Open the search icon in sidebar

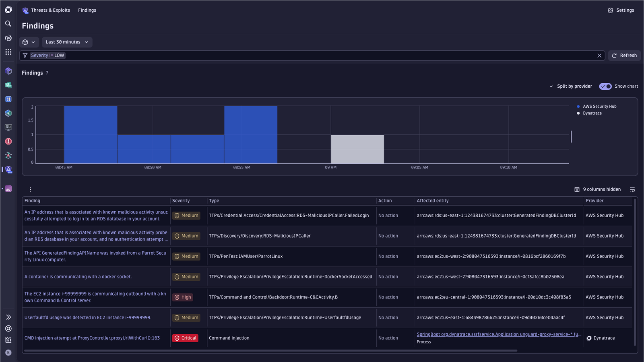[8, 24]
